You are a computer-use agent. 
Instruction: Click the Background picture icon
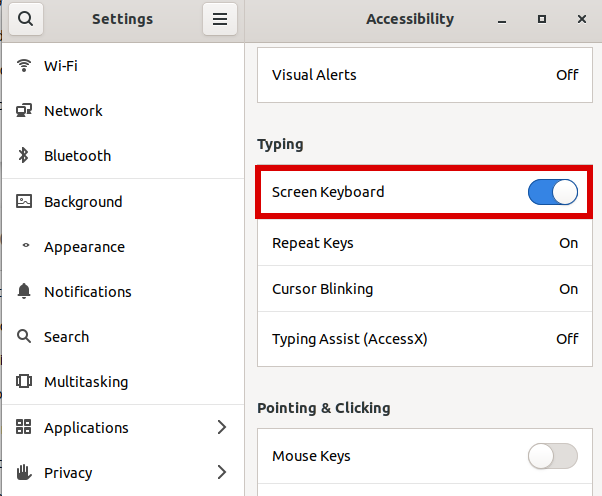24,201
